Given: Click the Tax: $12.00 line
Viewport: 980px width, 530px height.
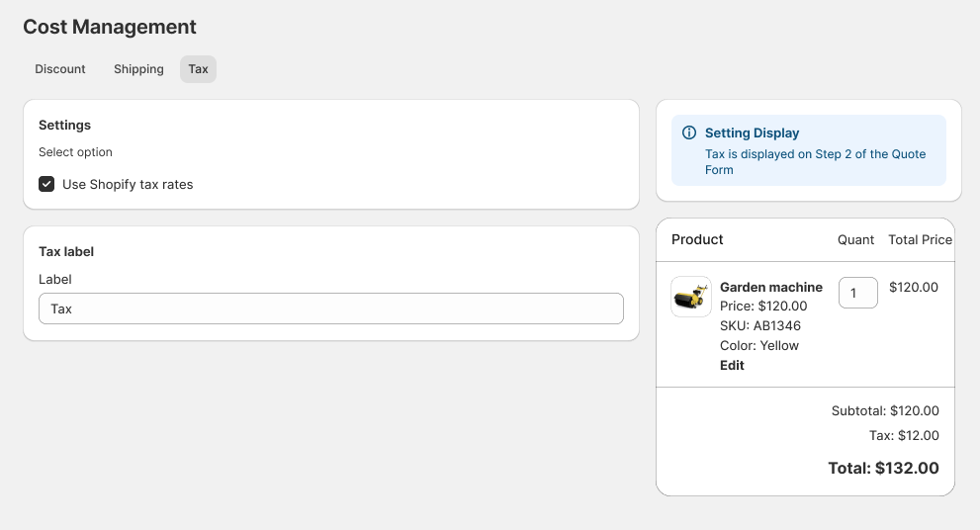Looking at the screenshot, I should 904,435.
